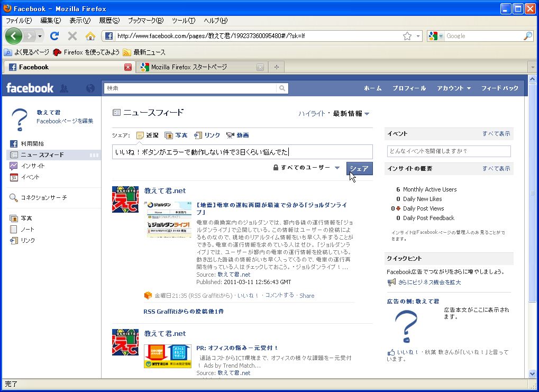Screen dimensions: 539x392
Task: Choose 近況 share type
Action: click(148, 135)
